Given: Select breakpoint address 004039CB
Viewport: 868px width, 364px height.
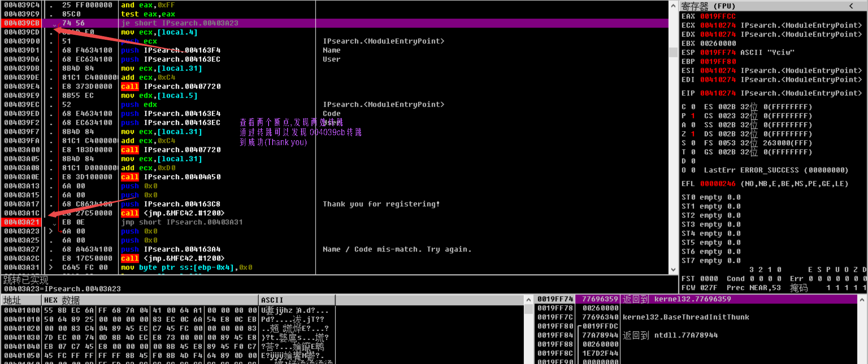Looking at the screenshot, I should click(22, 23).
